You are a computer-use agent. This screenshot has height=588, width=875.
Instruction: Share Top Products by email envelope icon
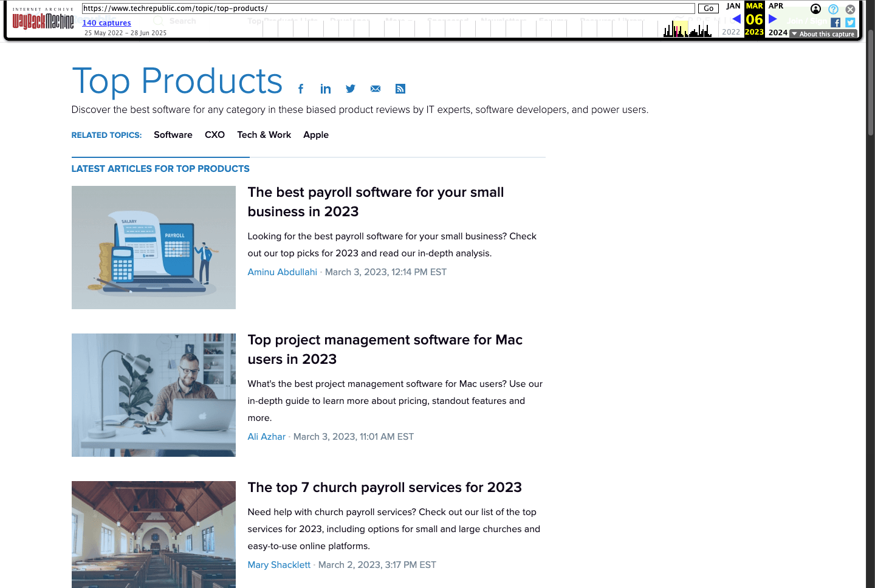[x=376, y=89]
